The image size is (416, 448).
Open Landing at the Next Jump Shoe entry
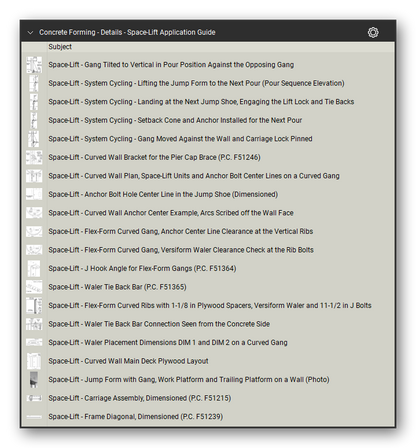201,102
